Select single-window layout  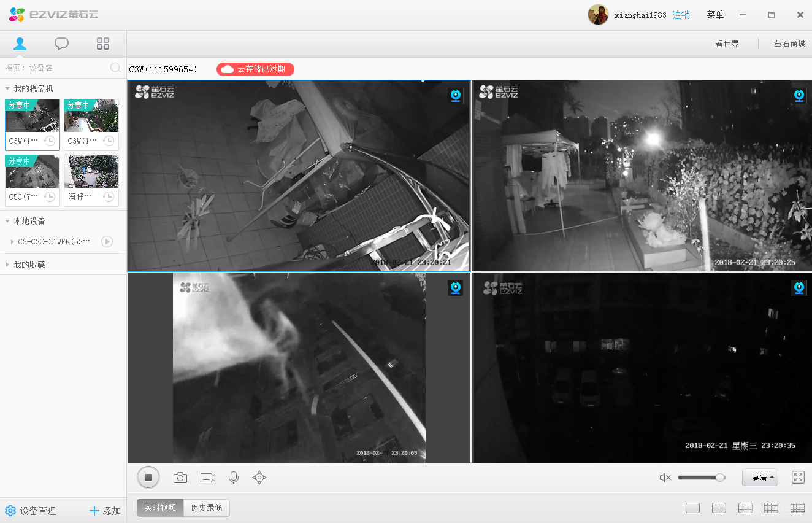[693, 508]
